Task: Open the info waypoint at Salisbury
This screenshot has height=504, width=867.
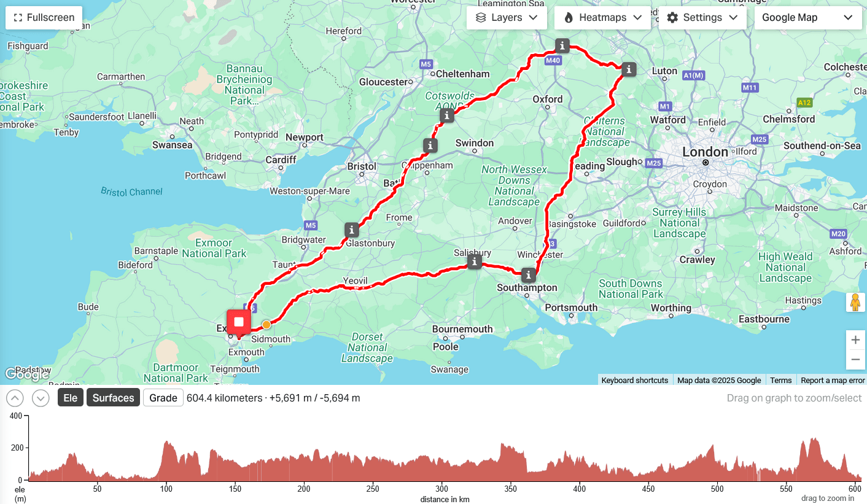Action: tap(474, 262)
